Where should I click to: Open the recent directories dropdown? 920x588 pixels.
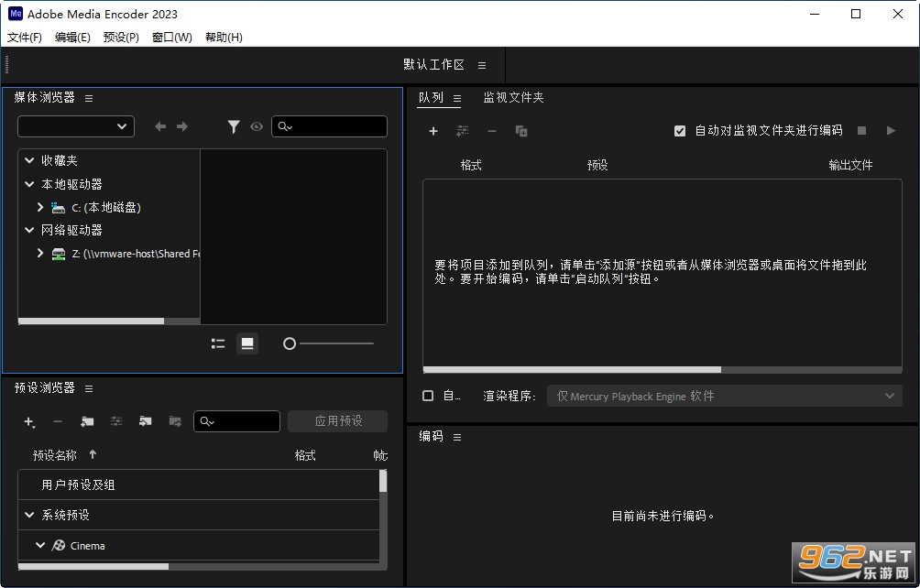coord(76,126)
